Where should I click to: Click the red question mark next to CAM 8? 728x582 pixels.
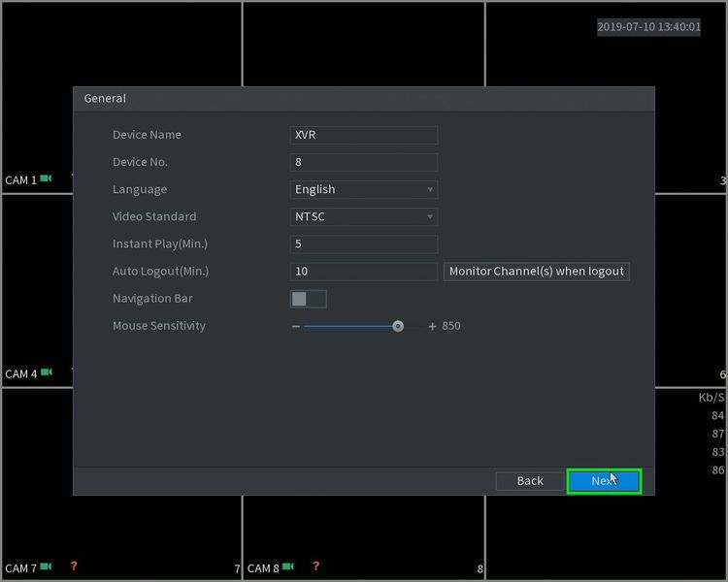(x=316, y=566)
